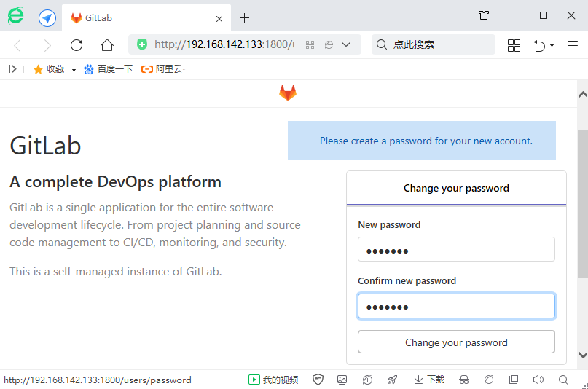The height and width of the screenshot is (389, 588).
Task: Click the 'A complete DevOps platform' heading
Action: [x=116, y=182]
